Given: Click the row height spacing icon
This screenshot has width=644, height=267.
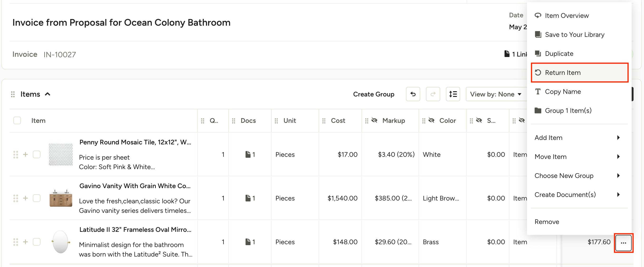Looking at the screenshot, I should 453,94.
